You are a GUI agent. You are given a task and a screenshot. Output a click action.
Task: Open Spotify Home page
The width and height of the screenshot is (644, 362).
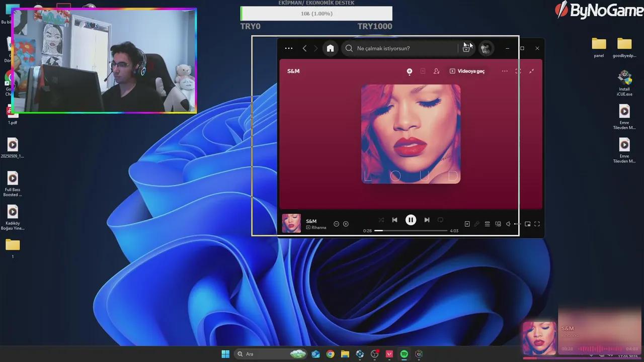(x=330, y=48)
